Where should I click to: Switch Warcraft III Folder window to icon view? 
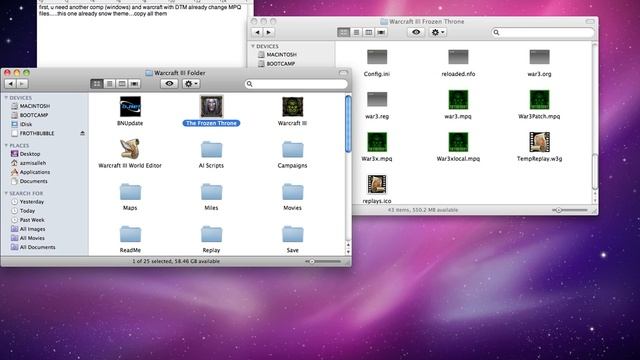[x=97, y=84]
